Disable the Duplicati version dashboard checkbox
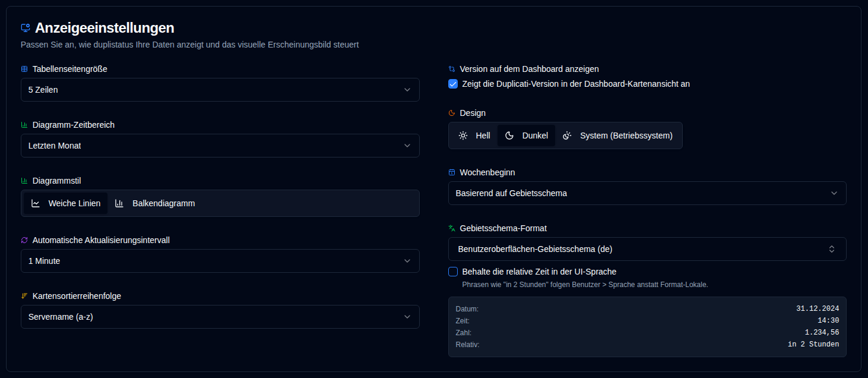Screen dimensions: 868x378 pos(453,84)
